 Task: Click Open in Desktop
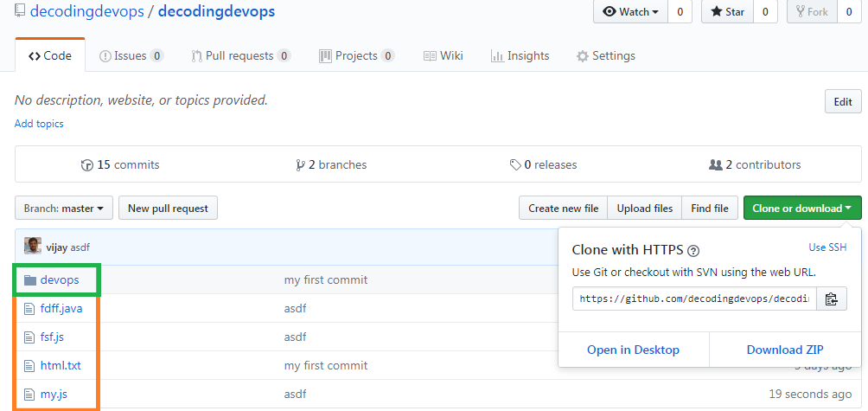tap(634, 350)
